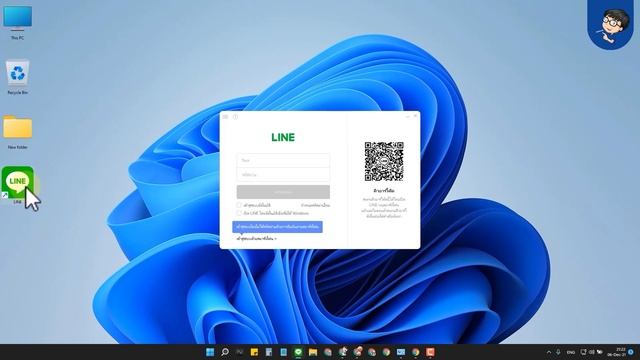This screenshot has height=360, width=640.
Task: Click the microphone icon in system tray
Action: (x=558, y=352)
